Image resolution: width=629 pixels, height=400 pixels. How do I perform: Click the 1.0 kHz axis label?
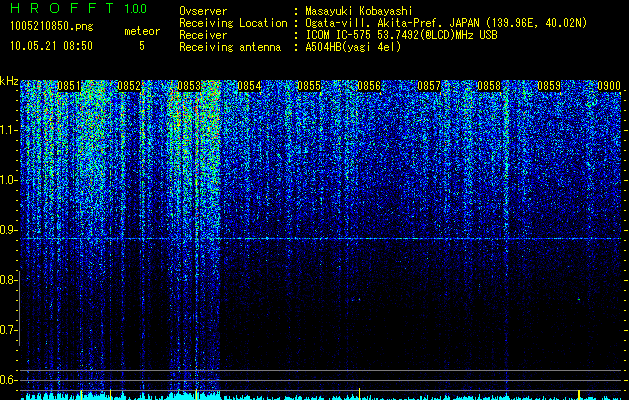click(8, 180)
